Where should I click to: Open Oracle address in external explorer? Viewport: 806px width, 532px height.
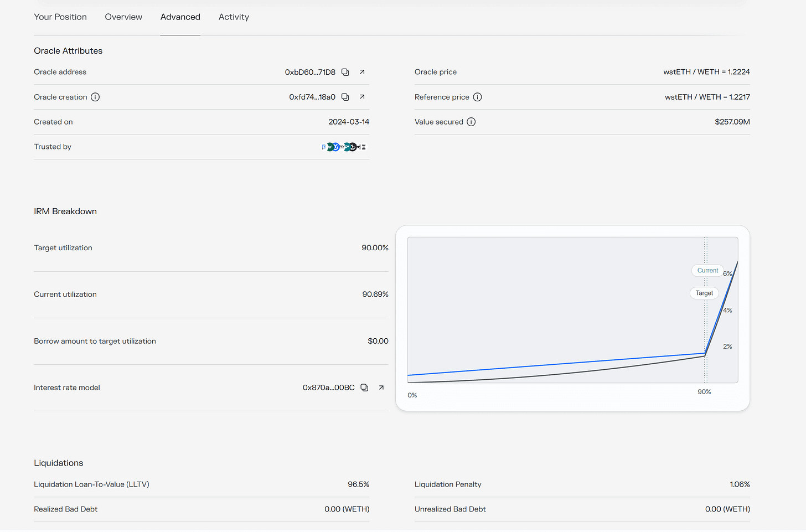click(362, 72)
